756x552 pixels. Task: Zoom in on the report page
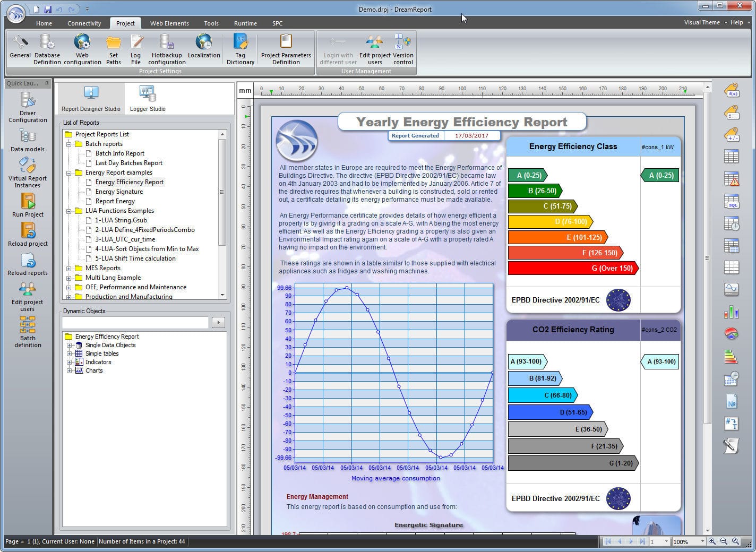click(x=712, y=541)
